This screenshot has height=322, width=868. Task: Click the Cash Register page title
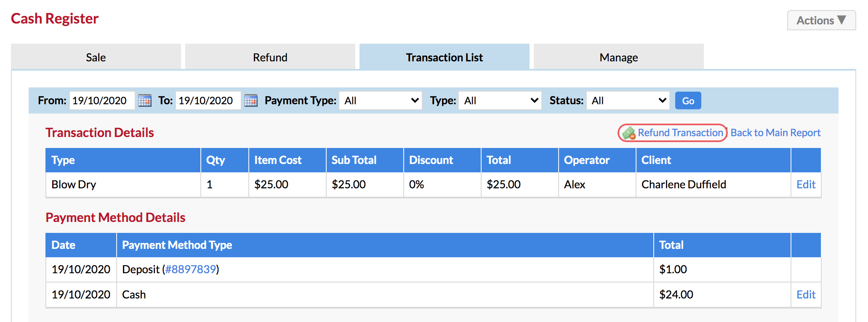click(55, 18)
